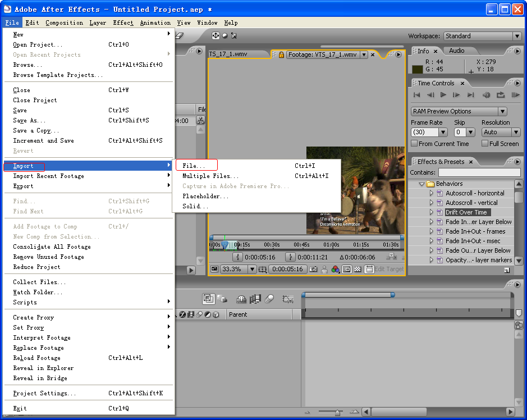Click the Effect f switch column icon
This screenshot has width=527, height=420.
point(182,314)
